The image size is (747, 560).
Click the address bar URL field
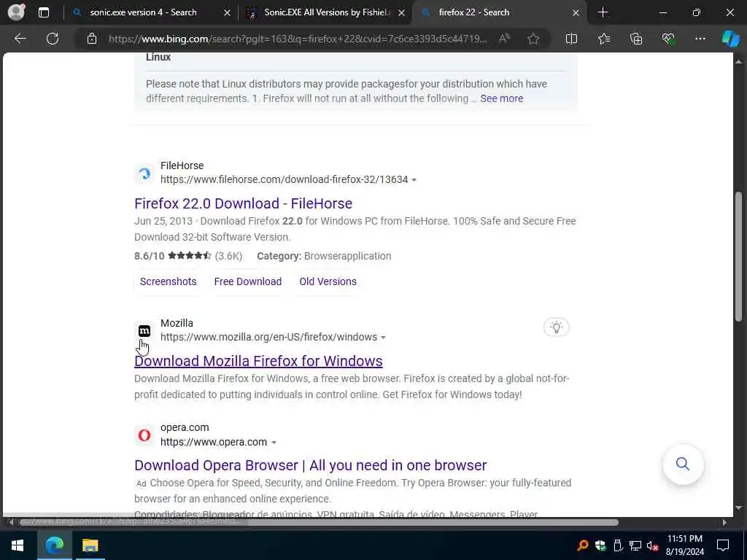click(x=298, y=39)
